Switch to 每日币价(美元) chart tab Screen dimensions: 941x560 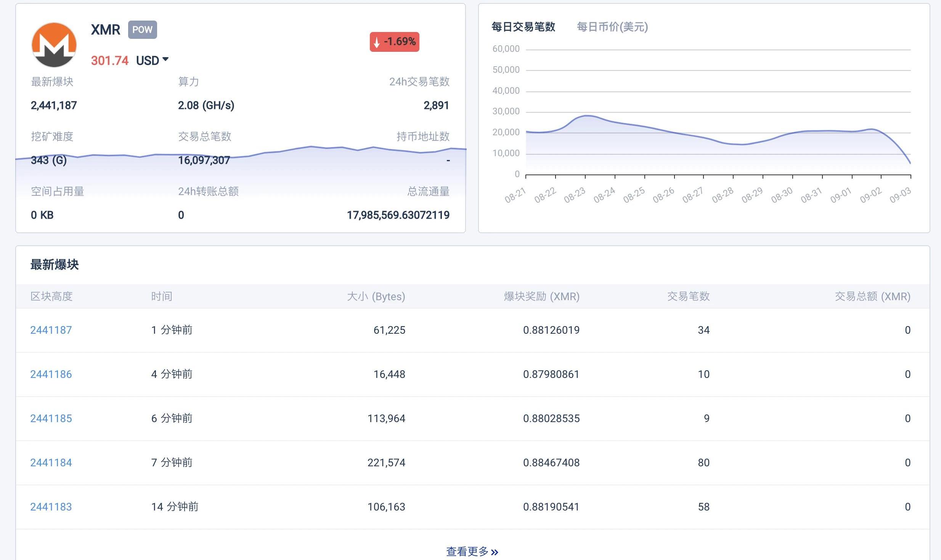(612, 27)
